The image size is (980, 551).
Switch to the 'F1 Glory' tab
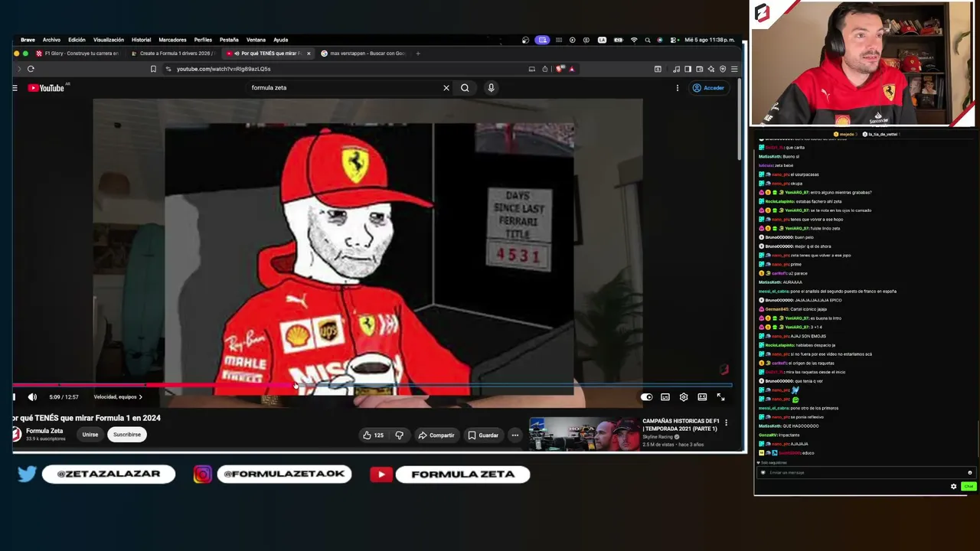pyautogui.click(x=77, y=54)
